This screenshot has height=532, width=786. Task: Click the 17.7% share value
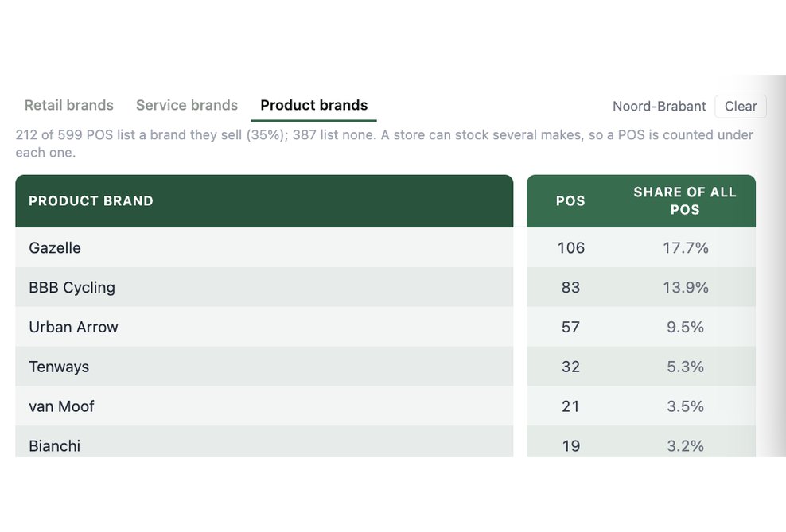tap(685, 247)
